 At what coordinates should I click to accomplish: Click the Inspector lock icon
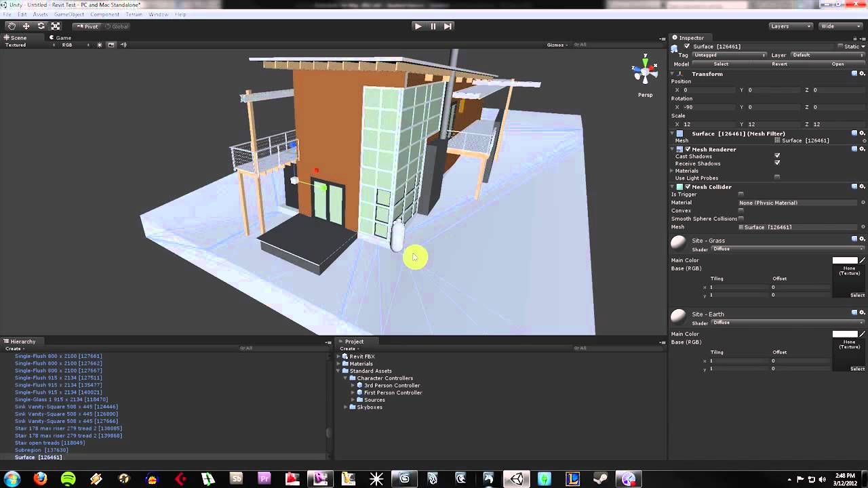click(x=856, y=38)
